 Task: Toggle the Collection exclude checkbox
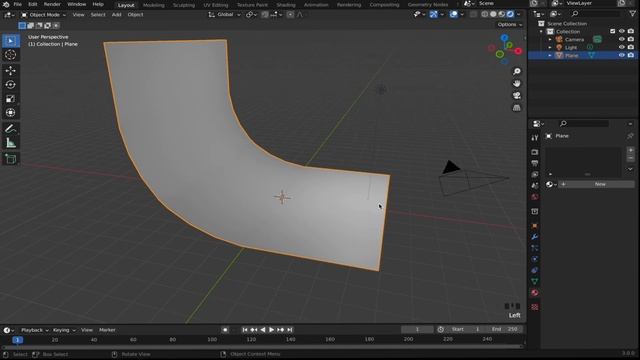[x=613, y=31]
